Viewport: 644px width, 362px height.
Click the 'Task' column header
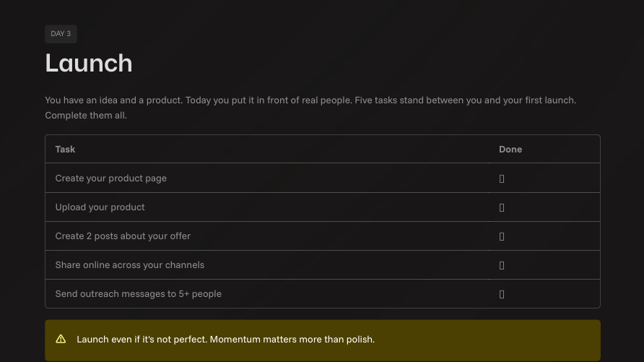pos(65,149)
